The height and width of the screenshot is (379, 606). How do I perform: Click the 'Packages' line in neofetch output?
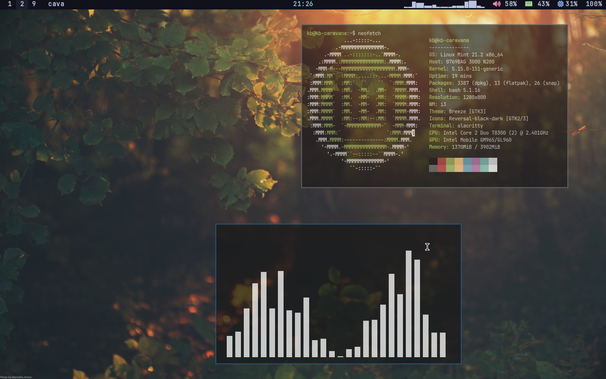(494, 83)
